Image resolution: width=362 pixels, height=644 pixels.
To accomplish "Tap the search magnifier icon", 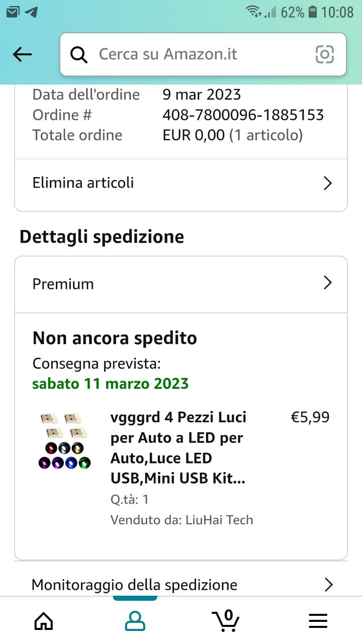I will tap(79, 54).
